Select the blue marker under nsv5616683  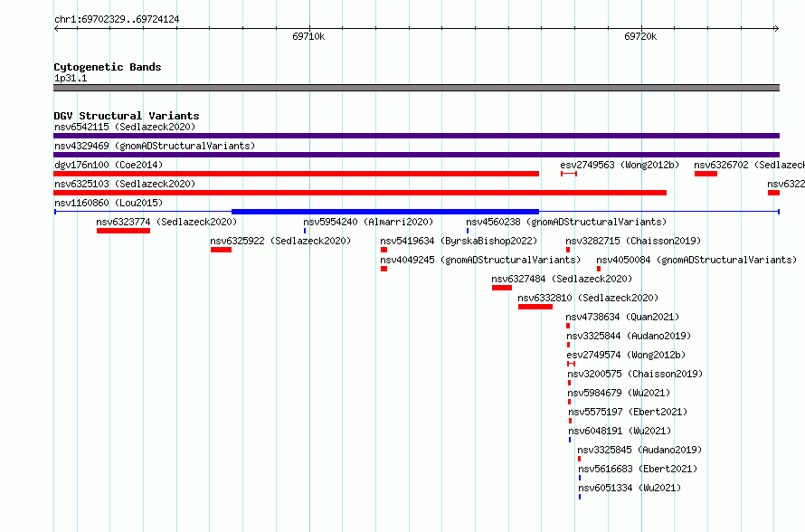(580, 478)
